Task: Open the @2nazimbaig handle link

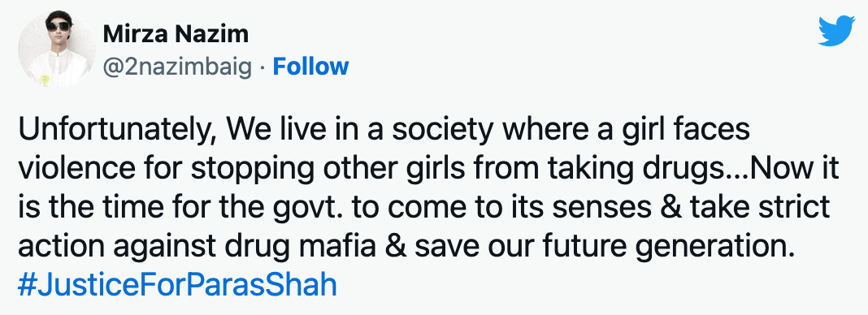Action: (x=178, y=67)
